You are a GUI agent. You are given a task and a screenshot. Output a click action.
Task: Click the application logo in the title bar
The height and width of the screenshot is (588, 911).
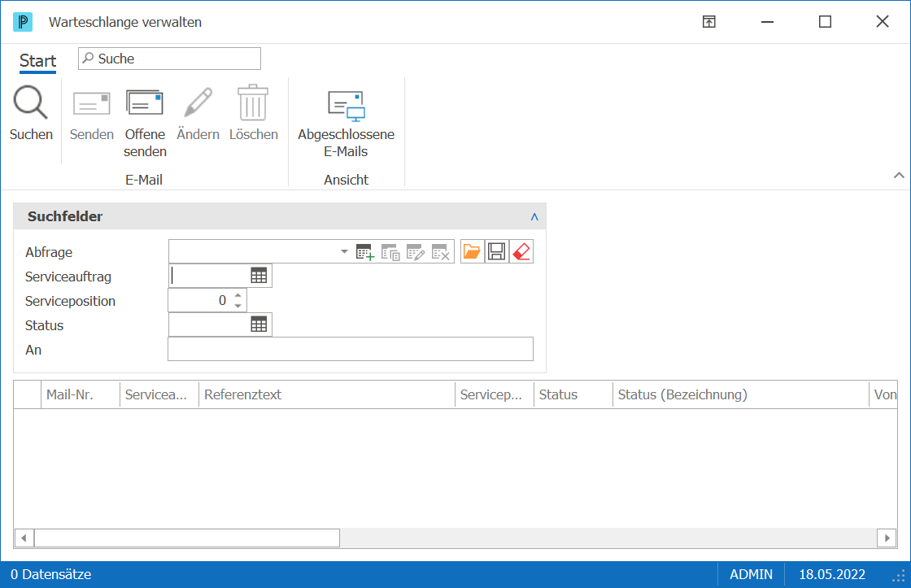(x=23, y=22)
